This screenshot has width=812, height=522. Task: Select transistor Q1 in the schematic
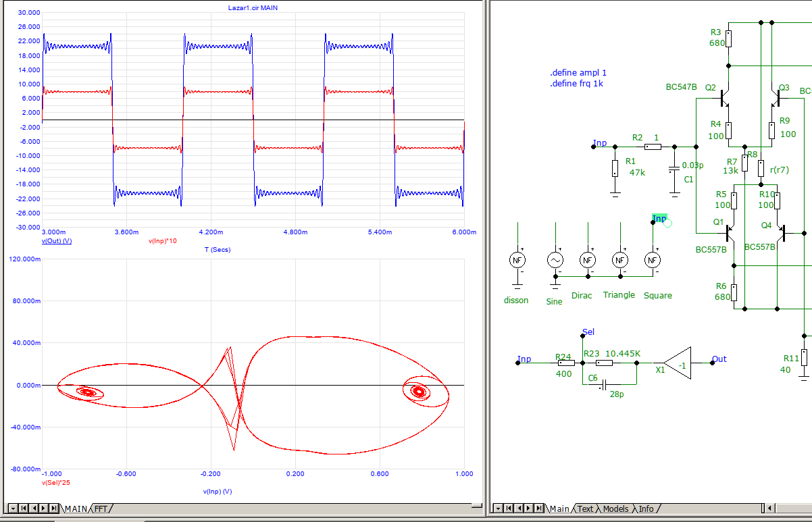(730, 234)
